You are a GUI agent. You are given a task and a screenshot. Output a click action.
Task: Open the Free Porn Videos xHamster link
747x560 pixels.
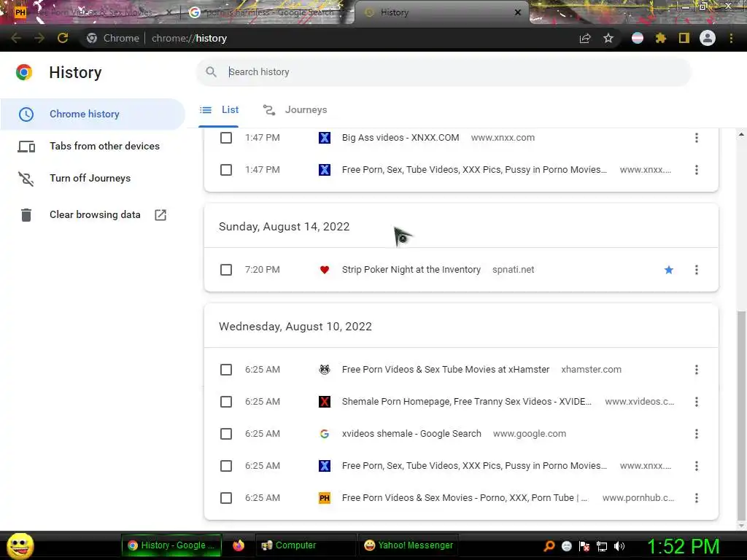[446, 370]
